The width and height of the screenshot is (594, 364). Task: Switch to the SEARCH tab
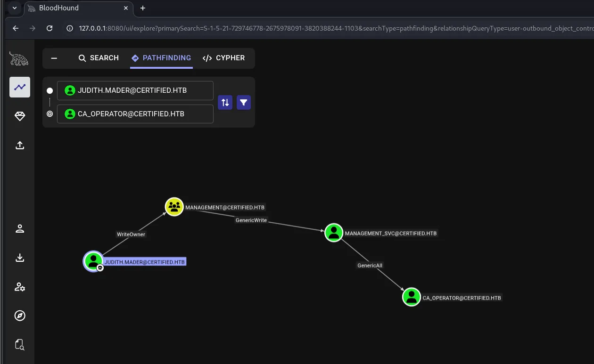click(99, 58)
